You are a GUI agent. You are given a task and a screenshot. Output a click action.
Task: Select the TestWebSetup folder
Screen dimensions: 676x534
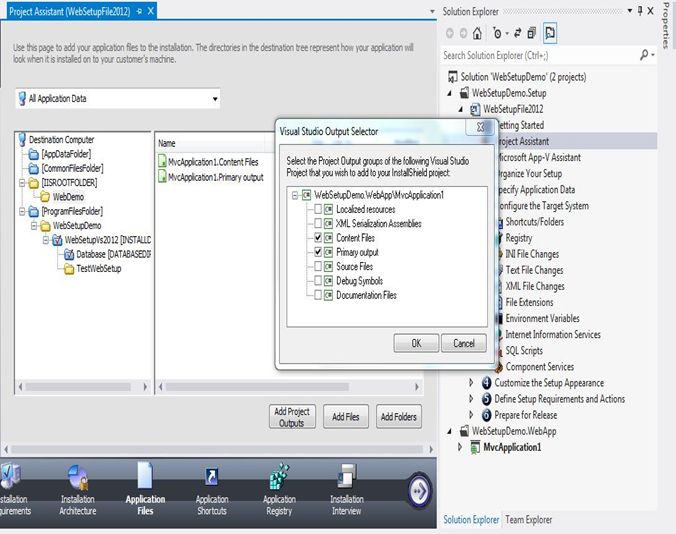[x=93, y=269]
